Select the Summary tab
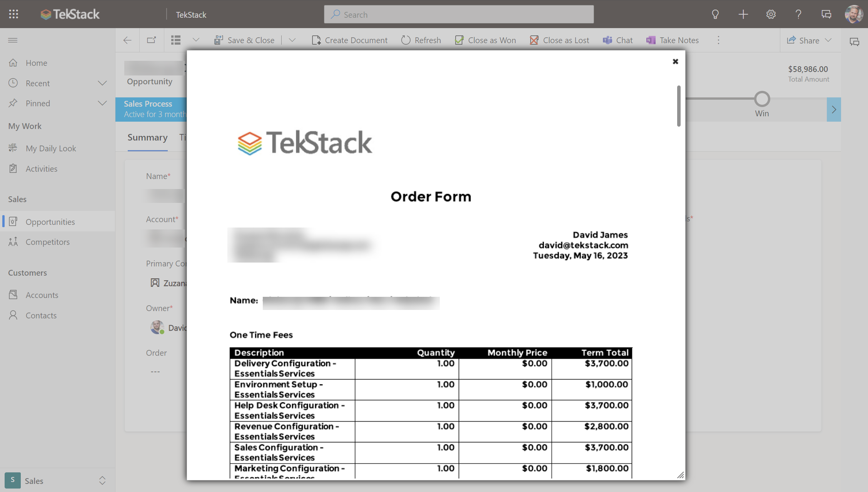Screen dimensions: 868x492 tap(147, 137)
